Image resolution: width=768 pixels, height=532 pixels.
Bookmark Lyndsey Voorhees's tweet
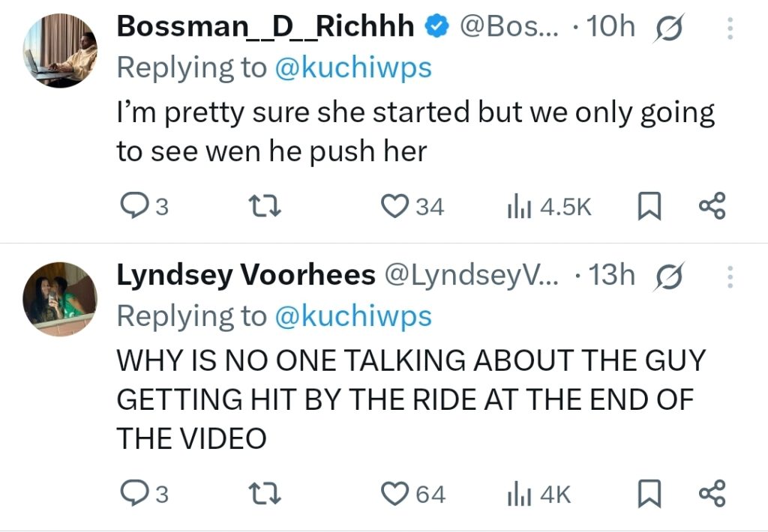tap(646, 494)
